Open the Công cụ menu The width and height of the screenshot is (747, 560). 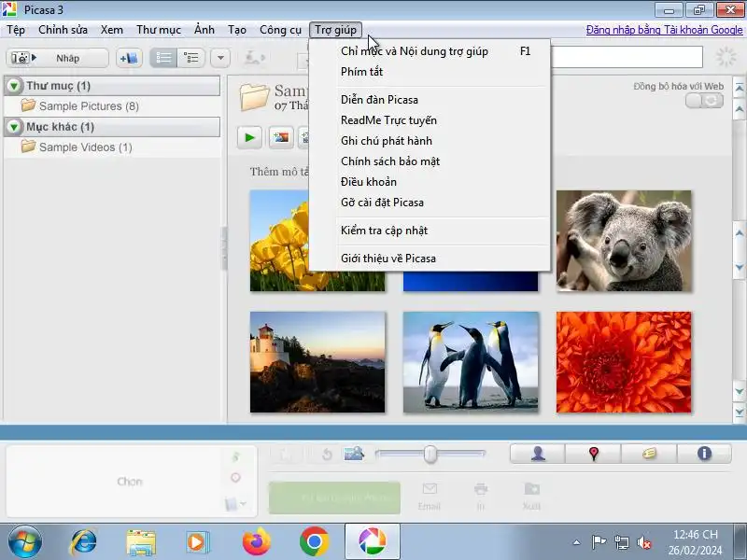pyautogui.click(x=280, y=30)
